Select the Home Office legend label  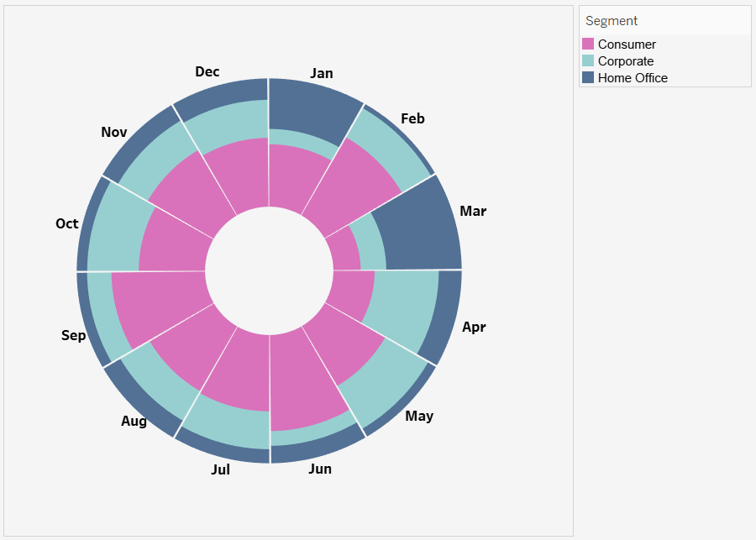[x=633, y=78]
